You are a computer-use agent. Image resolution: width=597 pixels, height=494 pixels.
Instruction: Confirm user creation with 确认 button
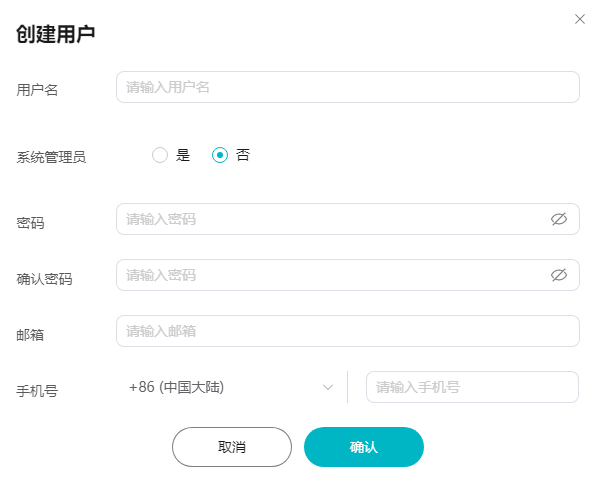click(x=364, y=447)
